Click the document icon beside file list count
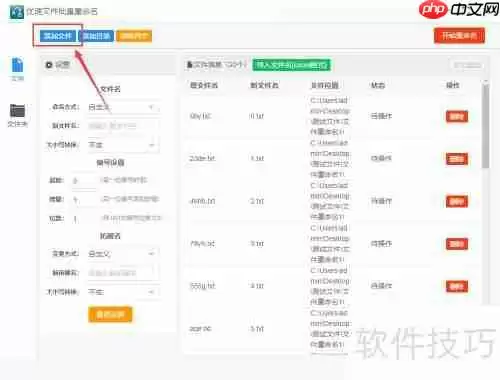Image resolution: width=500 pixels, height=380 pixels. (190, 64)
